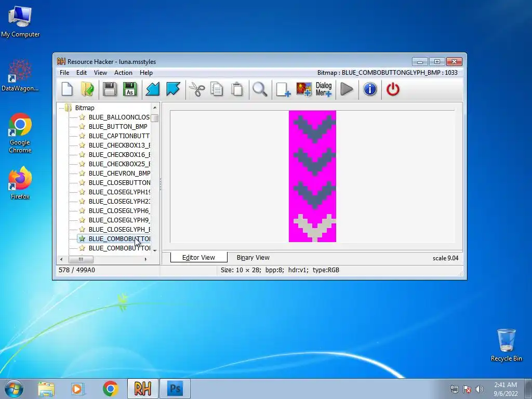Open Firefox desktop shortcut
This screenshot has width=532, height=399.
(x=20, y=183)
